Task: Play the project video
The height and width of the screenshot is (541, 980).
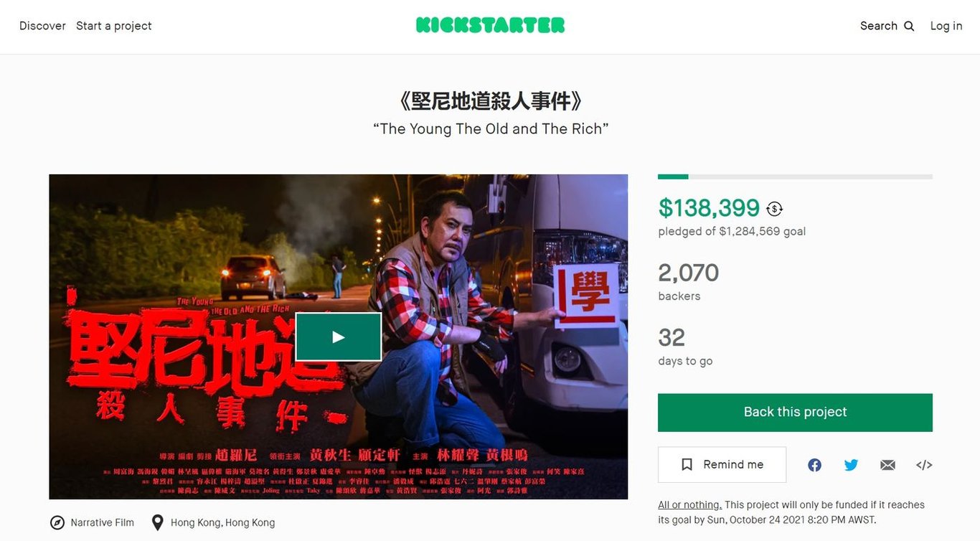Action: (x=338, y=337)
